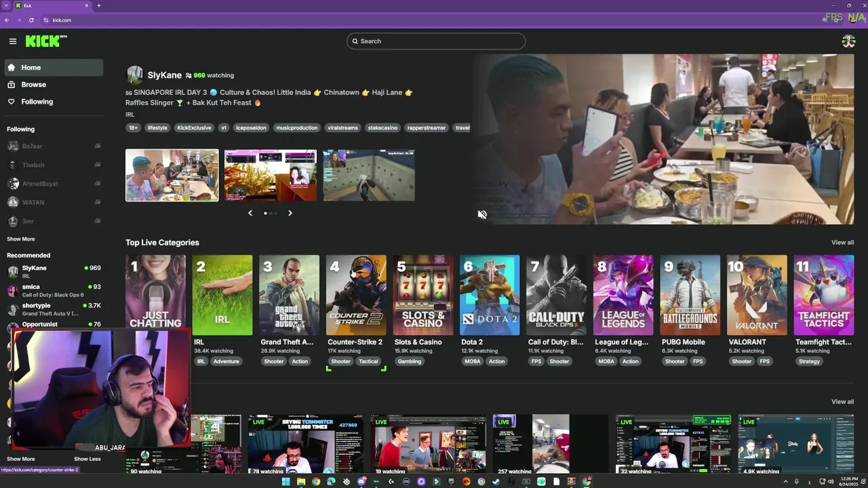Expand Following list with Show More

click(21, 239)
